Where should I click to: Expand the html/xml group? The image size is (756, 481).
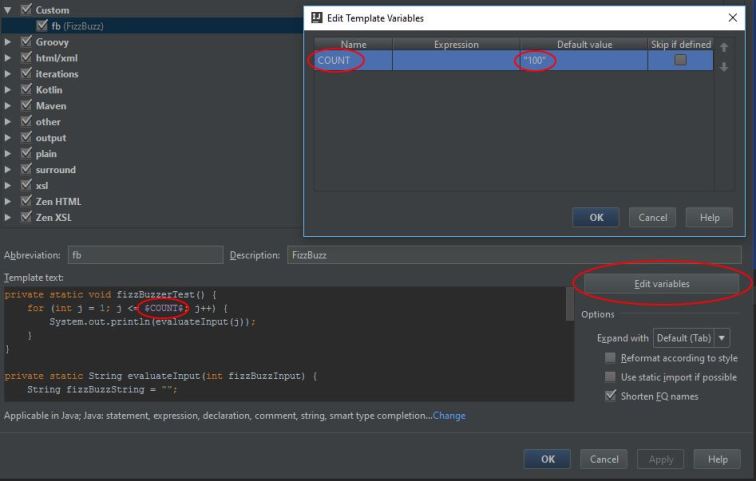click(8, 58)
